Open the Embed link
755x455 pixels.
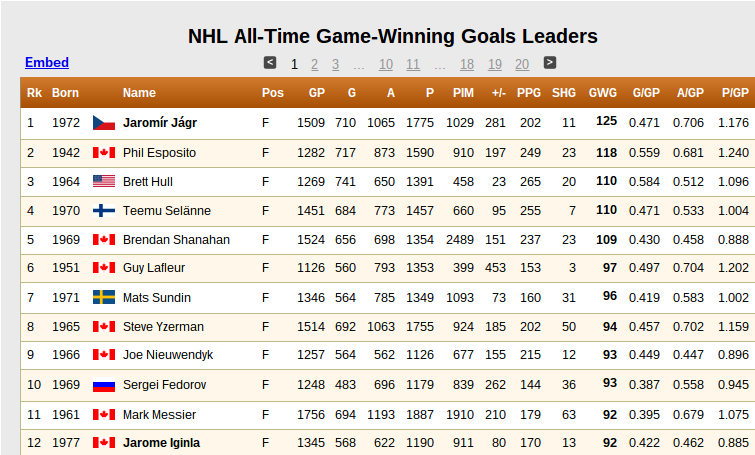[47, 63]
